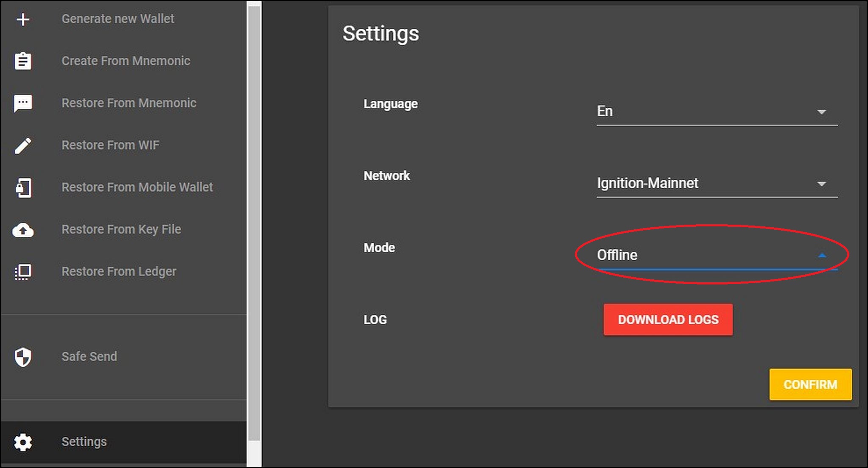
Task: Click the speech bubble icon for Restore From Mnemonic
Action: 23,103
